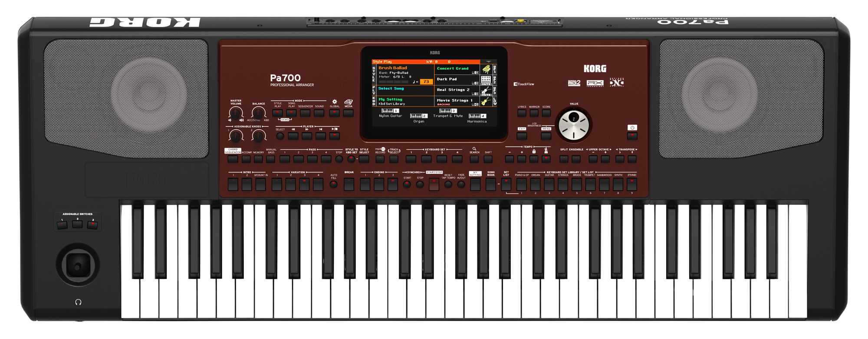Push the Menu button
Viewport: 868px width, 339px height.
point(546,136)
